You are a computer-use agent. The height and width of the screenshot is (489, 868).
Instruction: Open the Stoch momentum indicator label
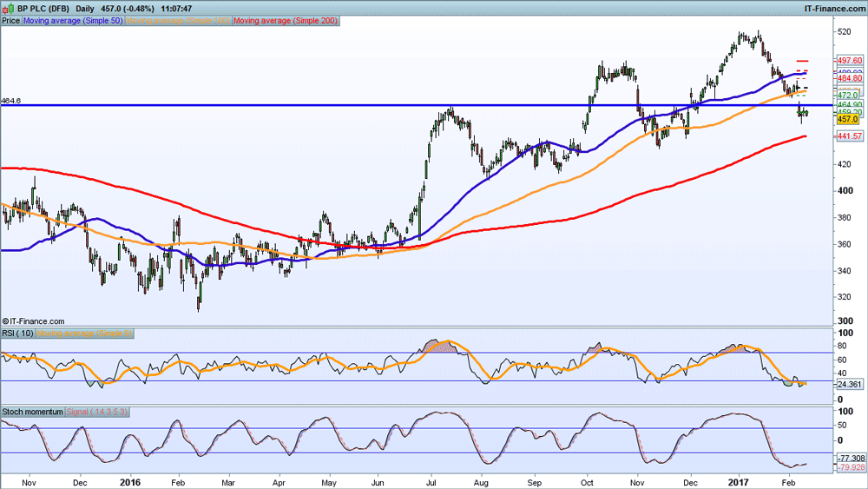tap(32, 412)
